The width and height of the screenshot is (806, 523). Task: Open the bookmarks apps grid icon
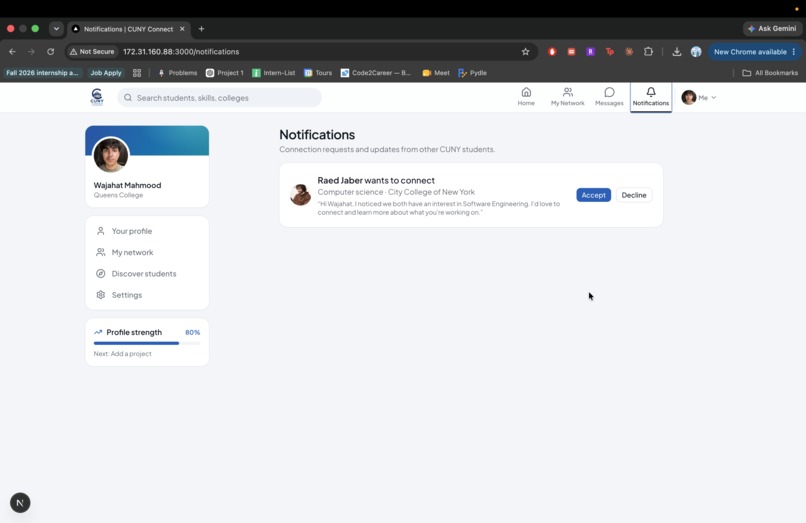coord(137,73)
